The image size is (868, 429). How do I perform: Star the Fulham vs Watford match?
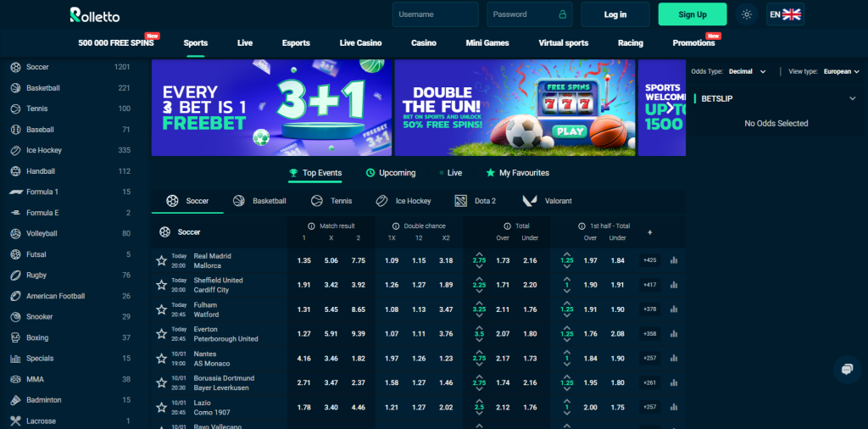pos(161,310)
